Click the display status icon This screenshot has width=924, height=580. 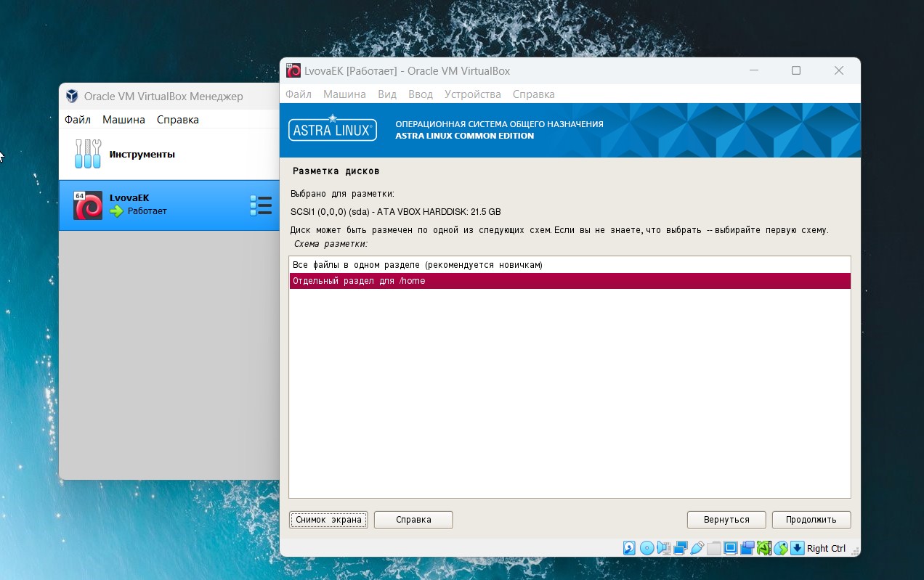731,548
